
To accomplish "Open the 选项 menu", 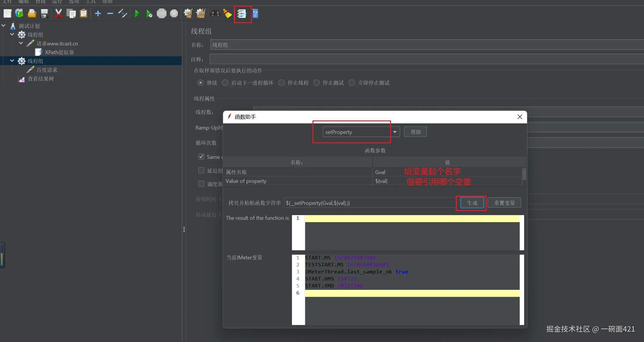I will point(74,2).
